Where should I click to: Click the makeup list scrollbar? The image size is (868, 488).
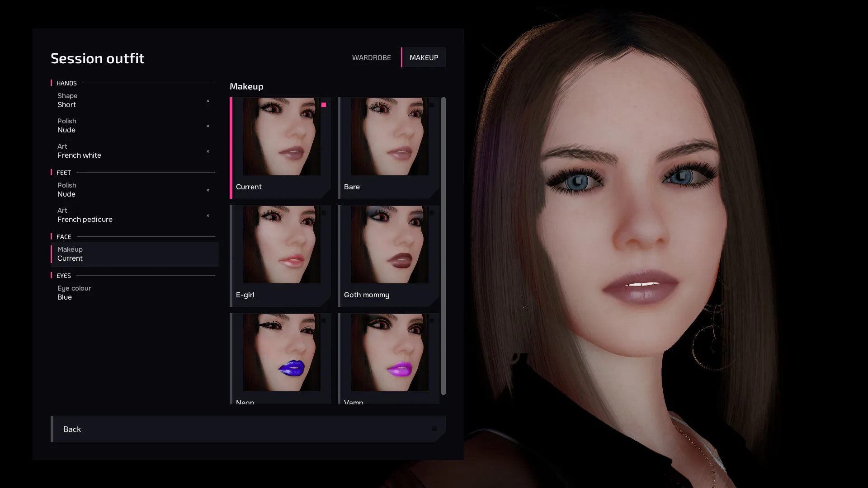(x=443, y=246)
